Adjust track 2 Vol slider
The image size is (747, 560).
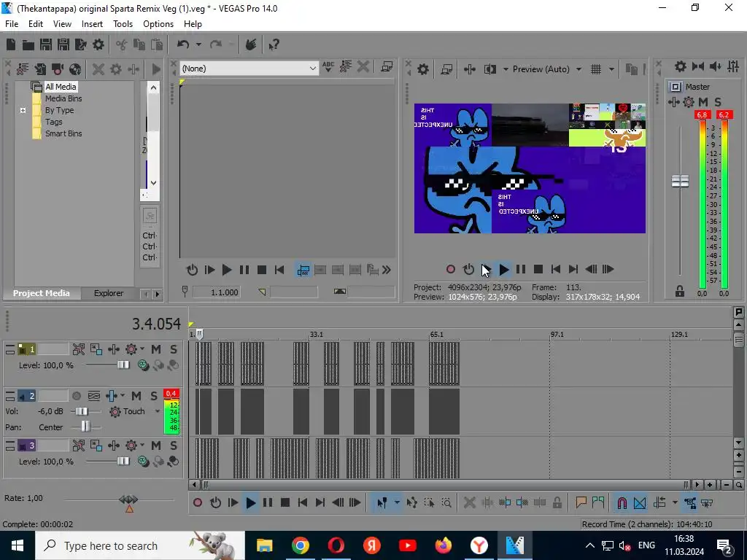(82, 411)
